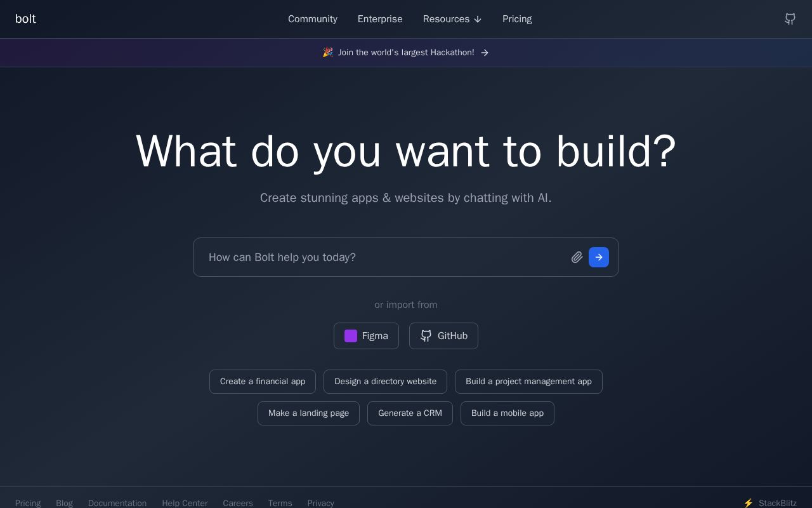Viewport: 812px width, 508px height.
Task: Click the bolt logo in header
Action: coord(25,19)
